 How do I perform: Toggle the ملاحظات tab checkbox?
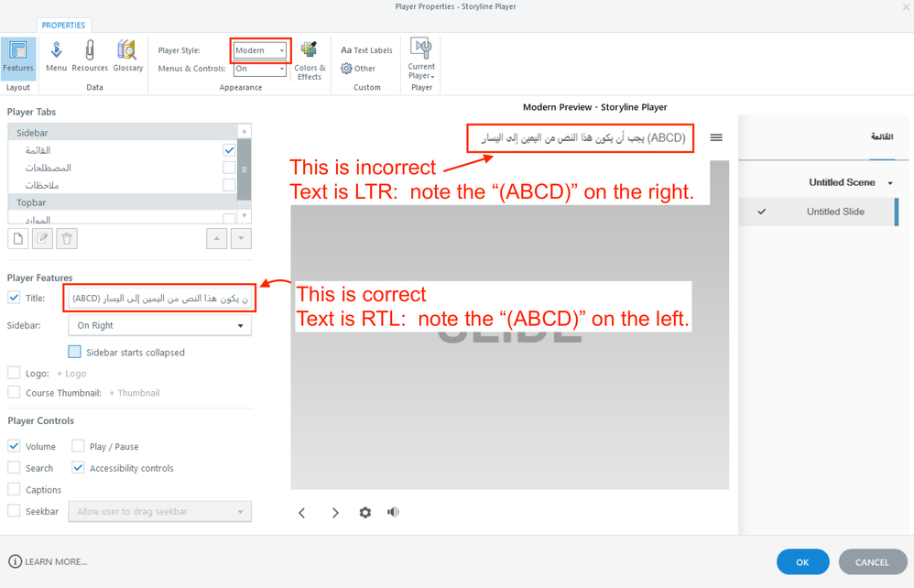(229, 185)
